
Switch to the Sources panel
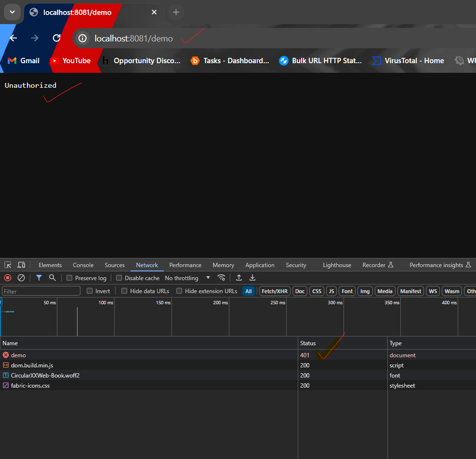[115, 265]
